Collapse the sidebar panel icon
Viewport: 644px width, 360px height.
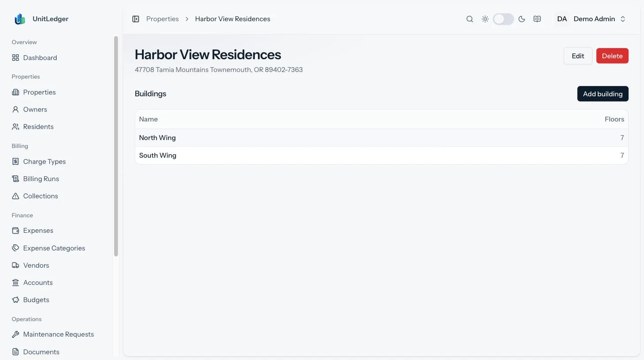coord(136,19)
